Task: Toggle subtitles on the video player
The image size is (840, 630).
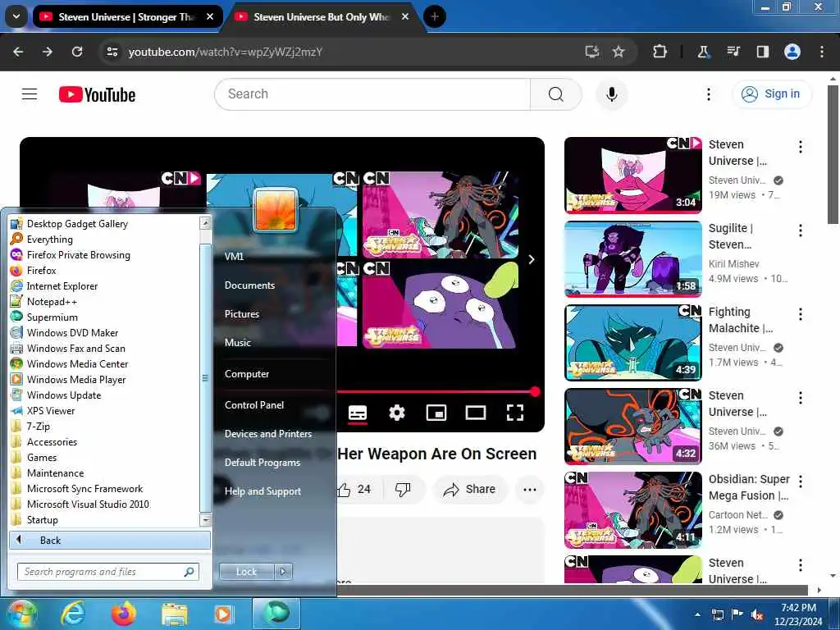Action: pyautogui.click(x=358, y=413)
